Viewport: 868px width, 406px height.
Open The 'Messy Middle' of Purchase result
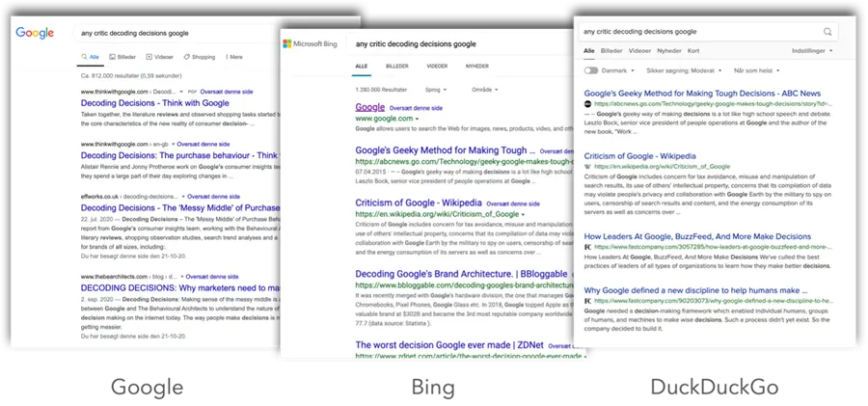(x=180, y=208)
